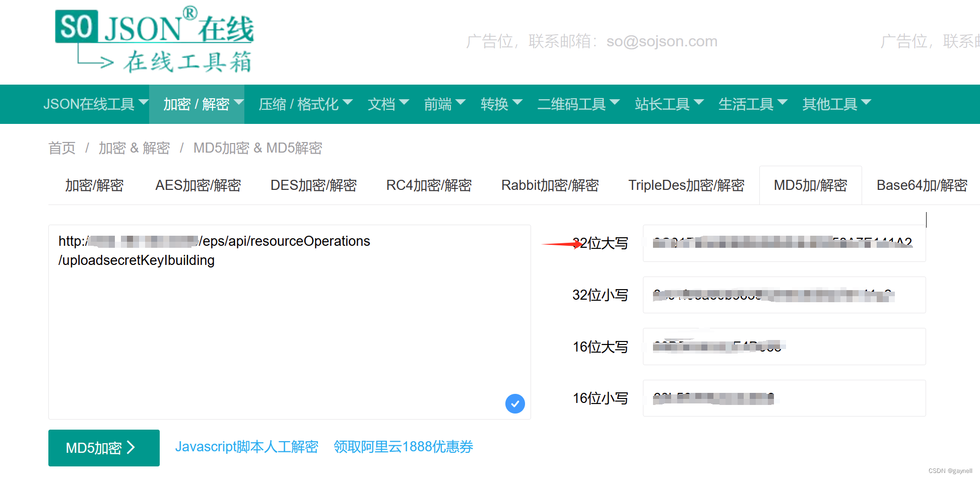This screenshot has height=479, width=980.
Task: Click the SO JSON site logo
Action: click(154, 40)
